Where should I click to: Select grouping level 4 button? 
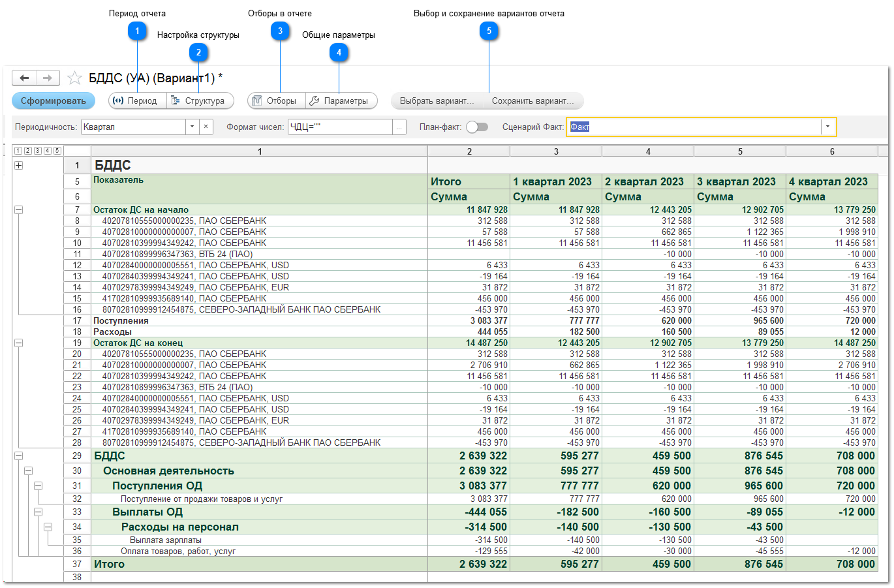[47, 151]
